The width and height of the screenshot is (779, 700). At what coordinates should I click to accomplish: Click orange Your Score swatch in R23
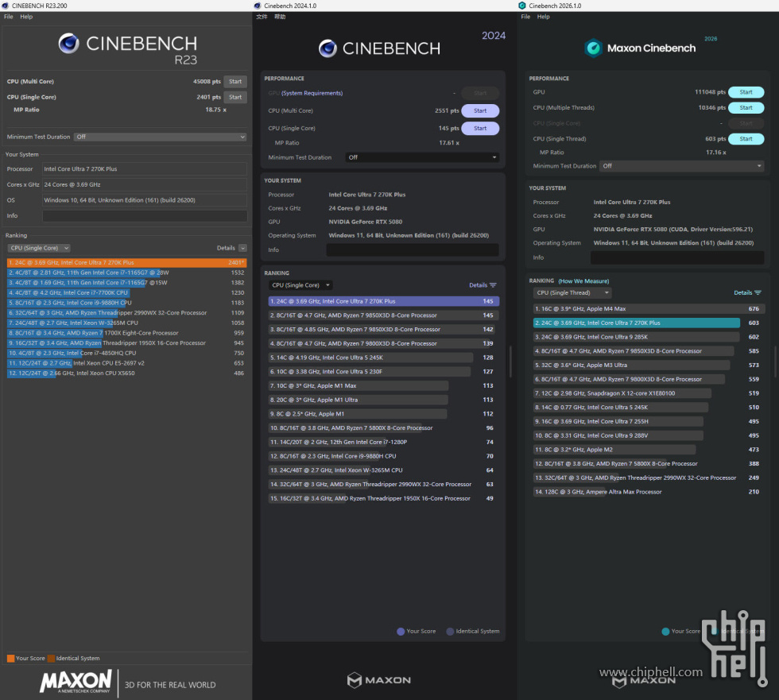[10, 659]
